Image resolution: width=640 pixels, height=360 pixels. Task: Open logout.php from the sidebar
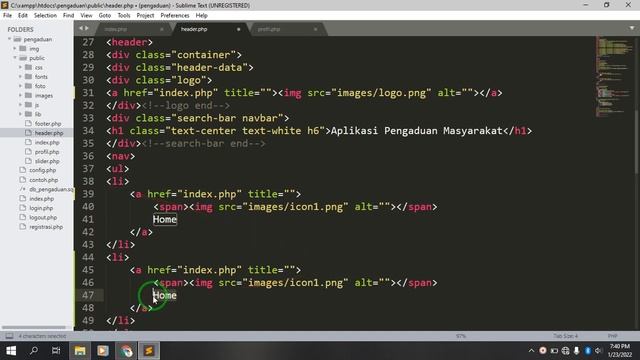43,217
